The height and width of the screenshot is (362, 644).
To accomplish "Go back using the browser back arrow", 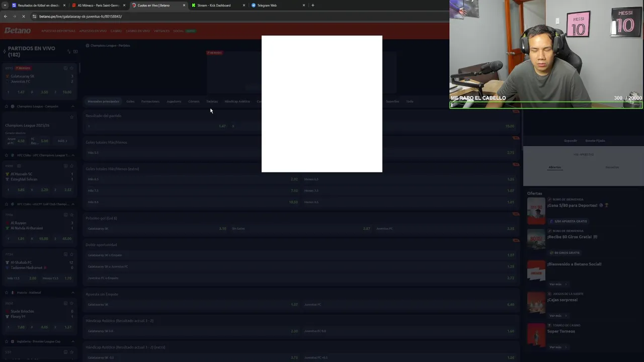I will [6, 17].
